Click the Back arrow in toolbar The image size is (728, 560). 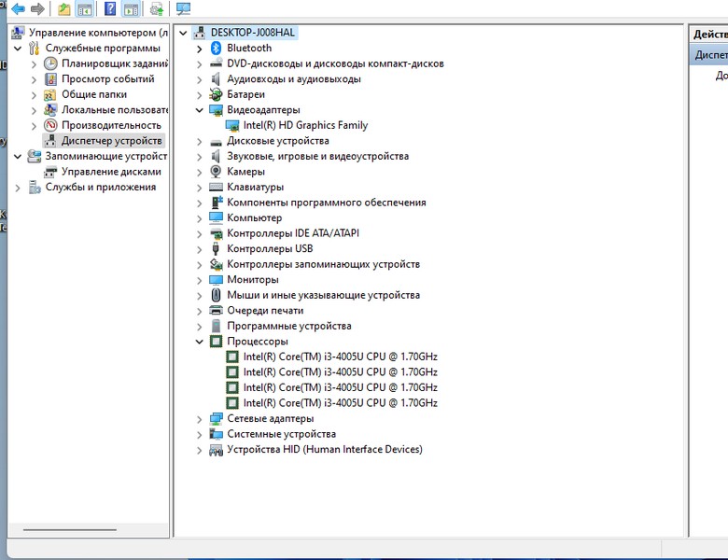[x=17, y=9]
